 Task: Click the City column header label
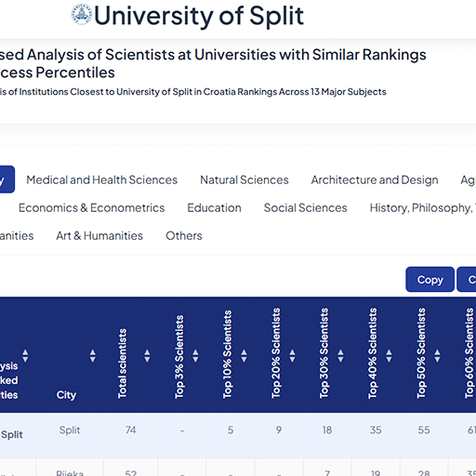point(66,395)
